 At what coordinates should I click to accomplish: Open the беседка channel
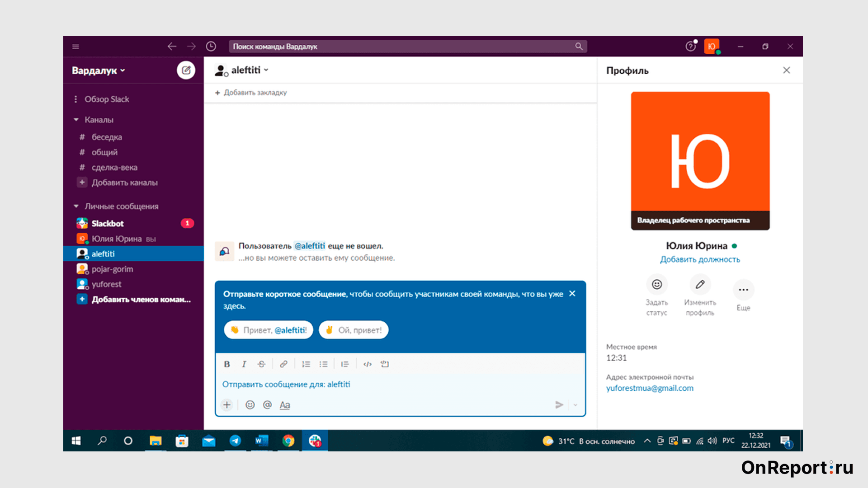coord(107,137)
